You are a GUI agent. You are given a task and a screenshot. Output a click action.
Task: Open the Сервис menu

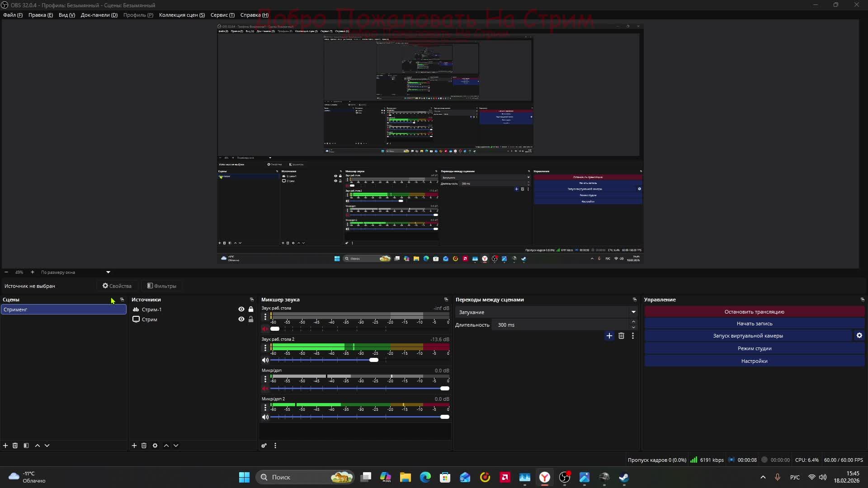[222, 15]
